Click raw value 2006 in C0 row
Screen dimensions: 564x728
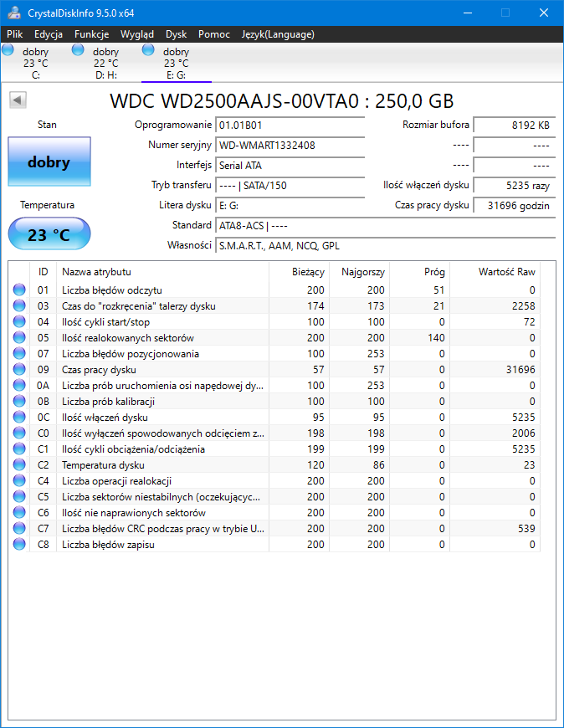coord(524,433)
